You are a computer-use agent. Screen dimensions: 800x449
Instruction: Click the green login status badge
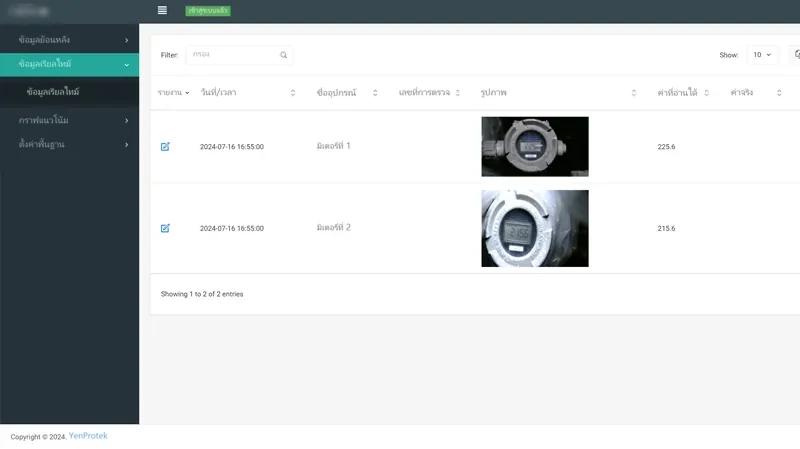(208, 11)
